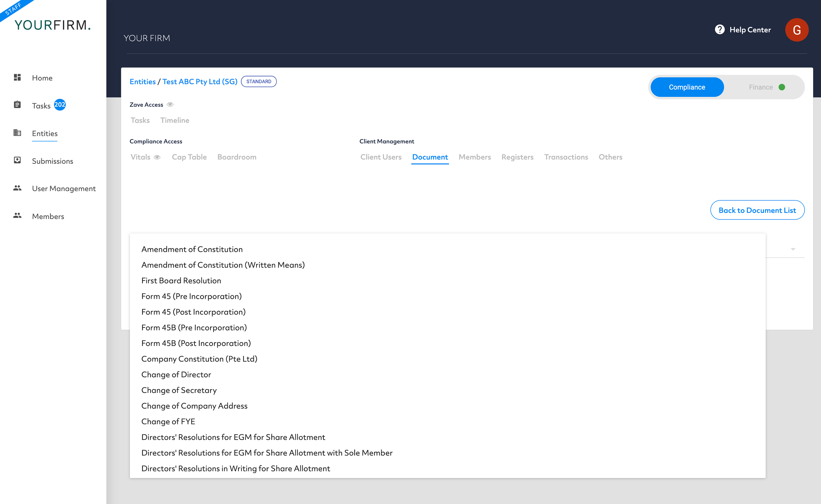This screenshot has width=821, height=504.
Task: Open Tasks in the sidebar
Action: 41,106
